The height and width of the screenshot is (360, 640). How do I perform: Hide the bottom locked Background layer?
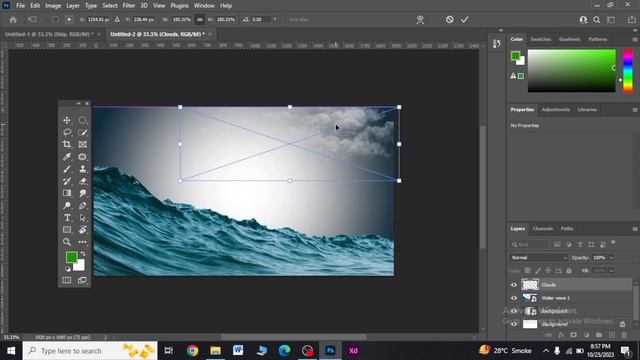point(514,324)
